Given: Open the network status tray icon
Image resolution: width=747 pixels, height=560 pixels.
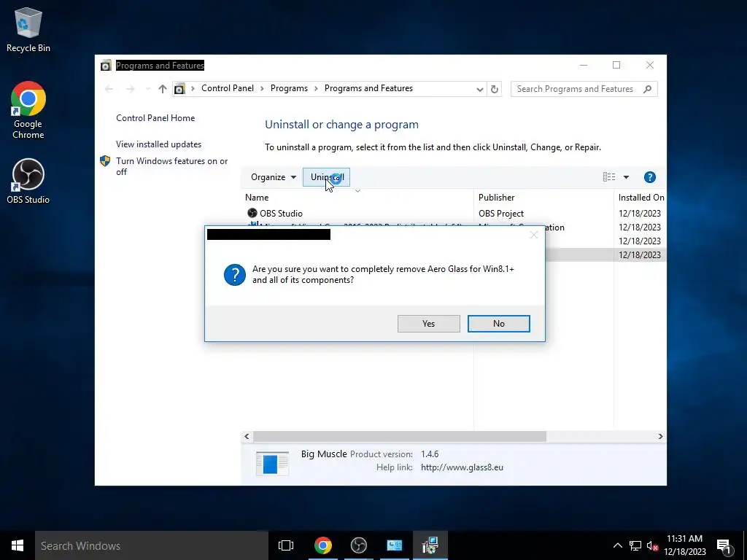Looking at the screenshot, I should [635, 545].
